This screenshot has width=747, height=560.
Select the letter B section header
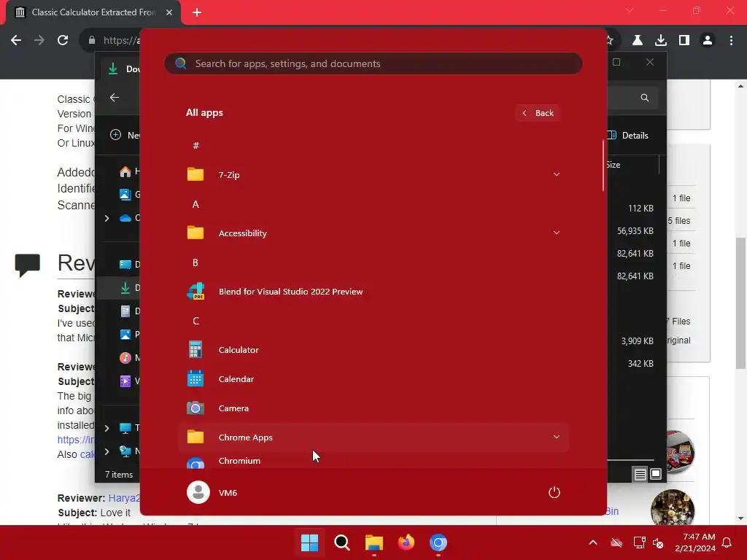[x=196, y=262]
